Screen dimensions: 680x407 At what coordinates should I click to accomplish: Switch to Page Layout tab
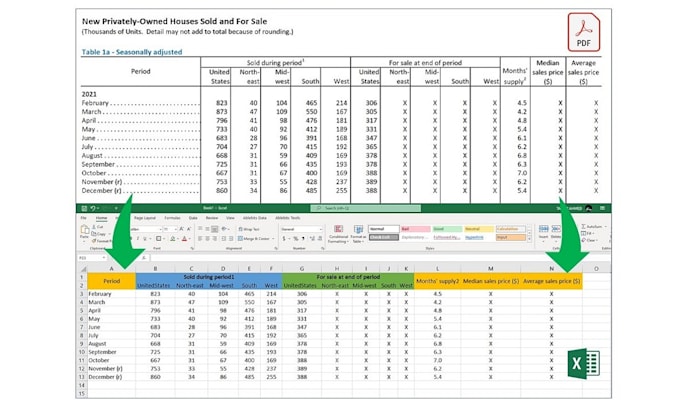pos(145,218)
